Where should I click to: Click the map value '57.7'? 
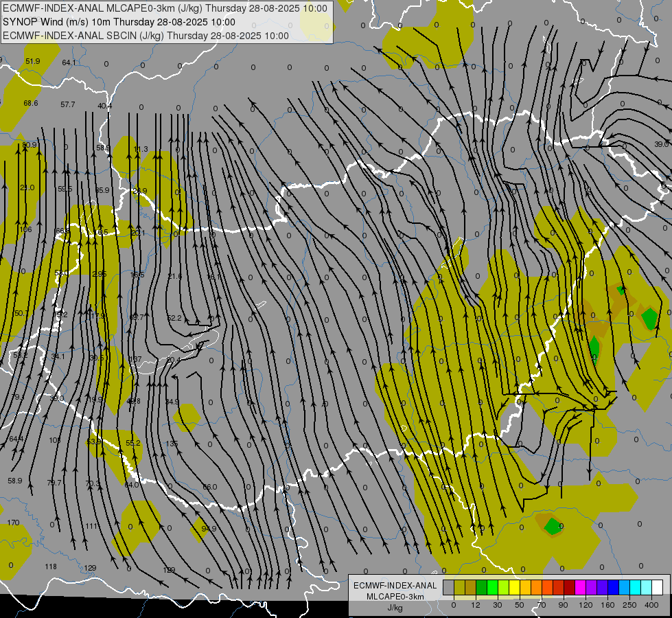68,104
